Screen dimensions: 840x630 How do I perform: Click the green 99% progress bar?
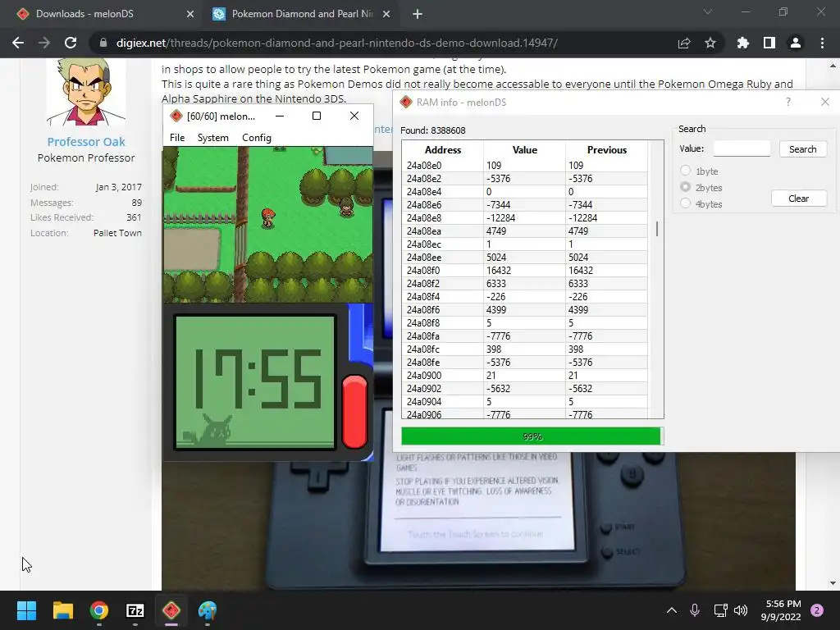point(531,436)
